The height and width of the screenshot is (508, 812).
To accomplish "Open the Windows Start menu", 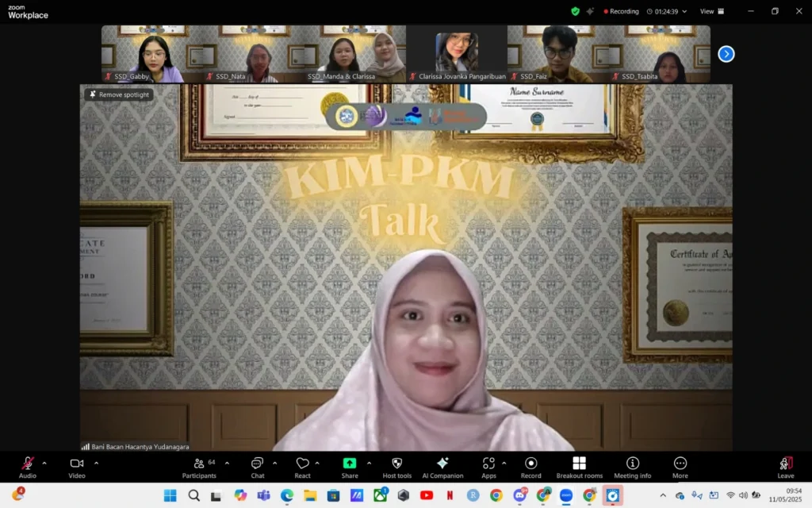I will tap(170, 495).
